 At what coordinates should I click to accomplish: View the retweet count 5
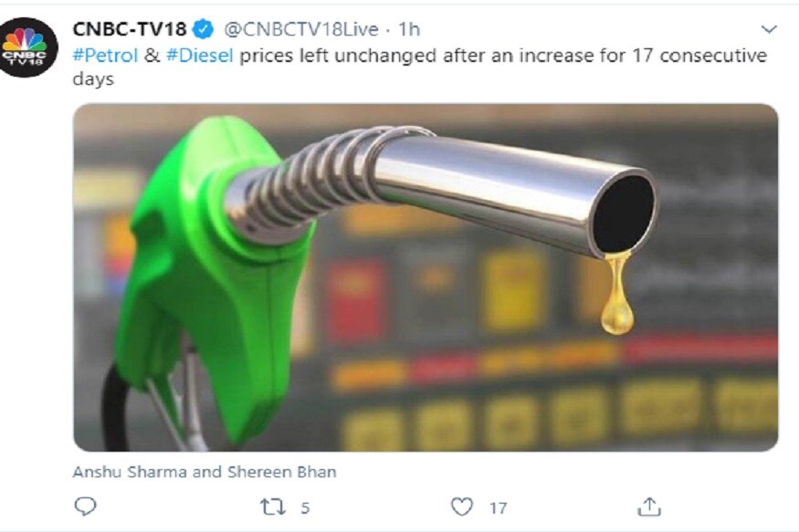coord(305,507)
